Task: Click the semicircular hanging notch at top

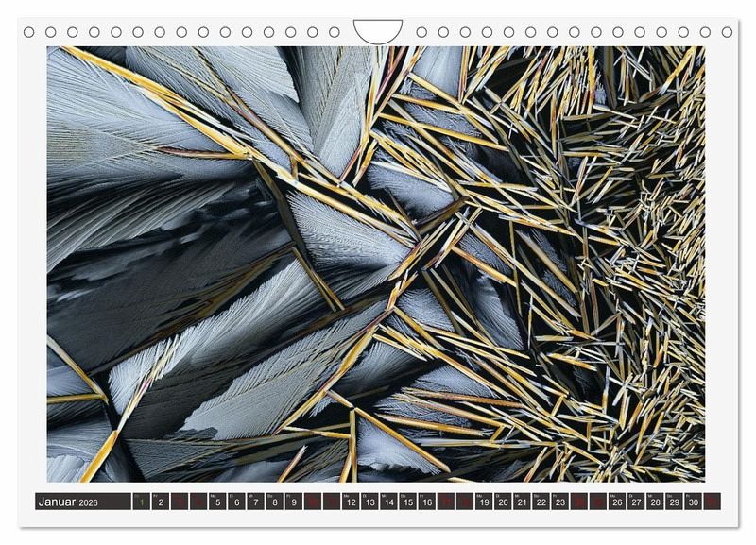Action: tap(378, 30)
